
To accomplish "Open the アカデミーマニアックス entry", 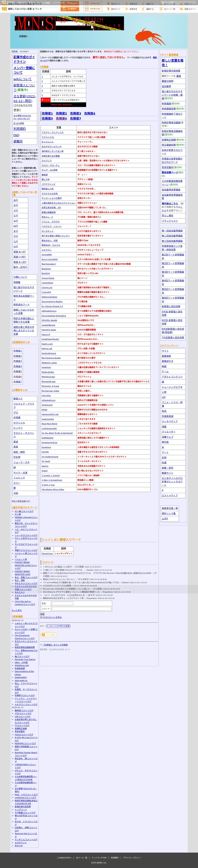I will [53, 132].
